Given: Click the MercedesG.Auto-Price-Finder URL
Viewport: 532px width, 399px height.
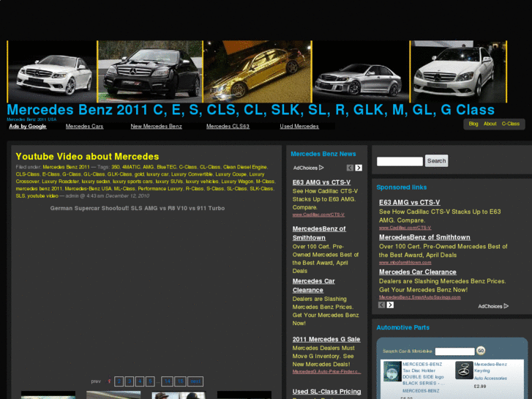Looking at the screenshot, I should pyautogui.click(x=326, y=371).
